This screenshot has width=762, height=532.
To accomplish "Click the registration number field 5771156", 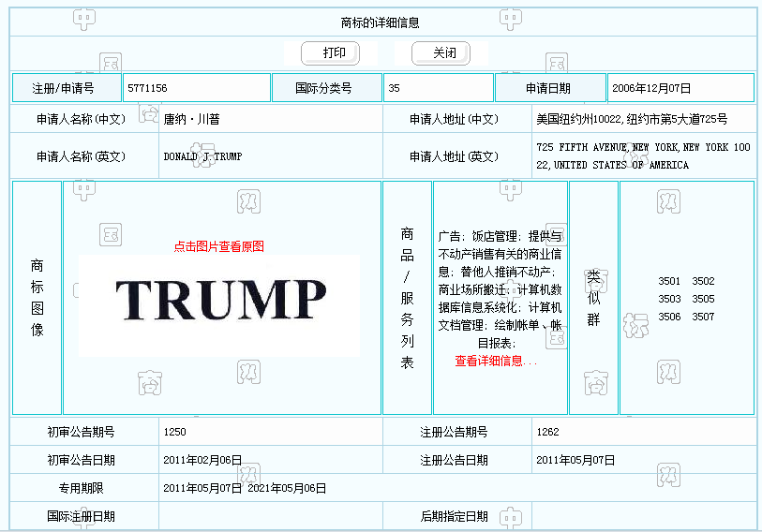I will (x=196, y=88).
